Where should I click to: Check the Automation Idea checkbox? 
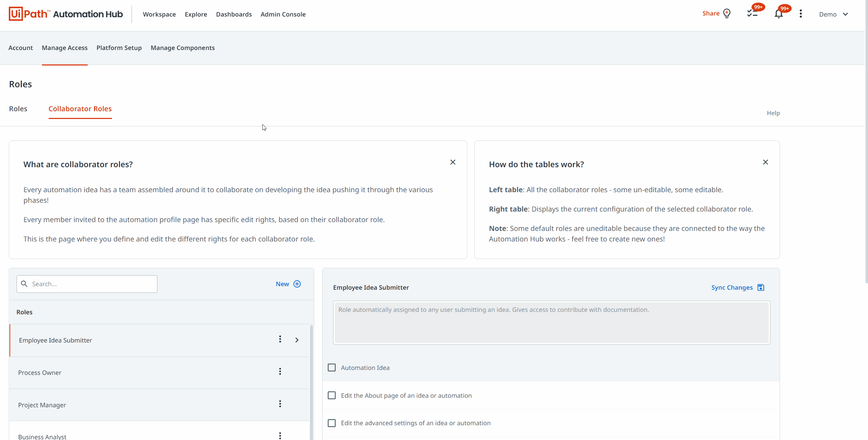pyautogui.click(x=332, y=368)
